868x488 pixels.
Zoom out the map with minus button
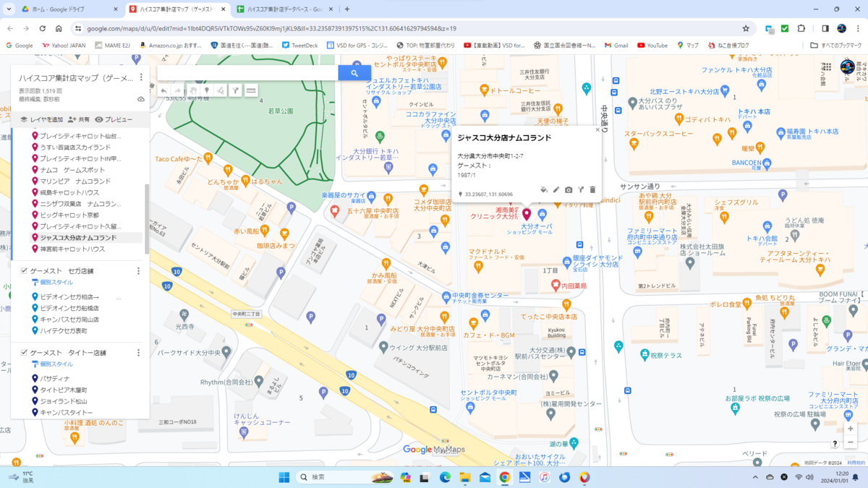coord(850,442)
